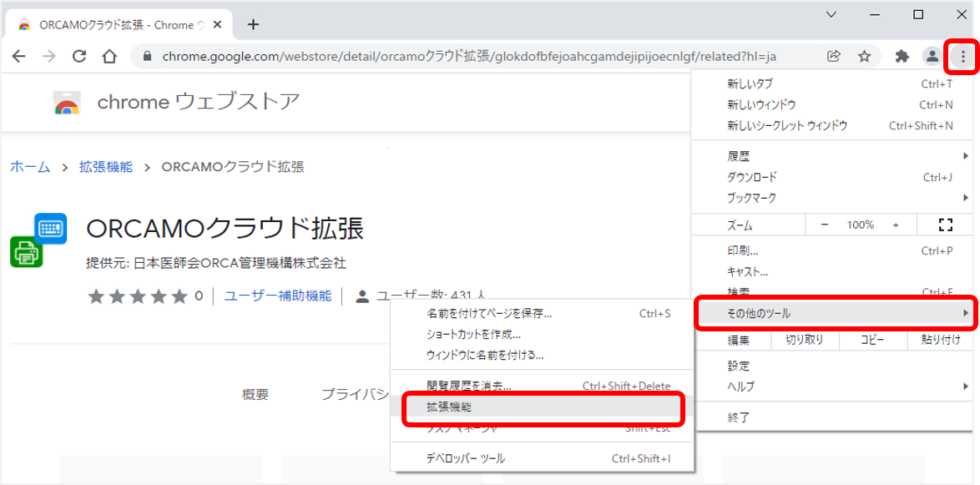The width and height of the screenshot is (980, 485).
Task: Expand the ヘルプ submenu
Action: coord(833,386)
